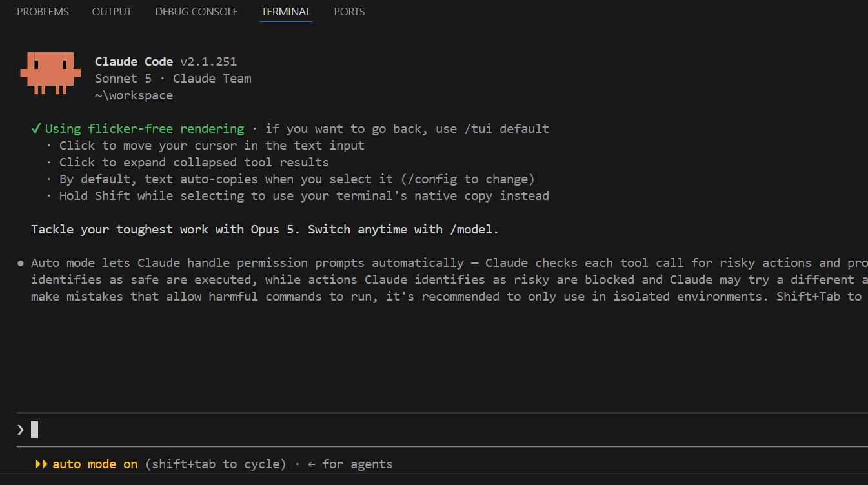Open the PROBLEMS panel tab

click(x=43, y=12)
